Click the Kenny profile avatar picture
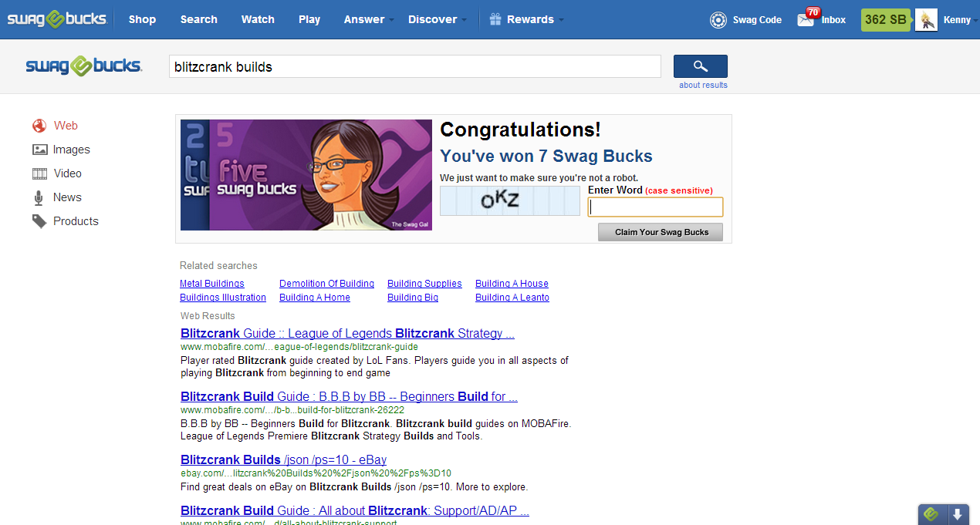This screenshot has width=980, height=525. [926, 20]
